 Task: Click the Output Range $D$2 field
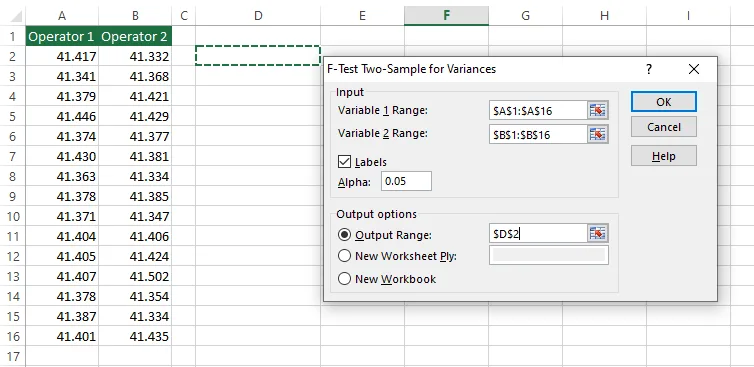coord(538,234)
